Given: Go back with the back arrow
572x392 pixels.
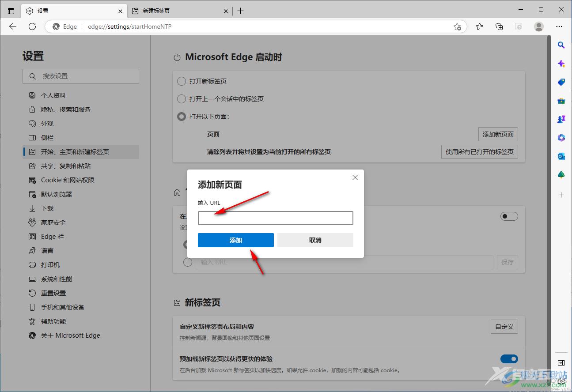Looking at the screenshot, I should (x=13, y=26).
